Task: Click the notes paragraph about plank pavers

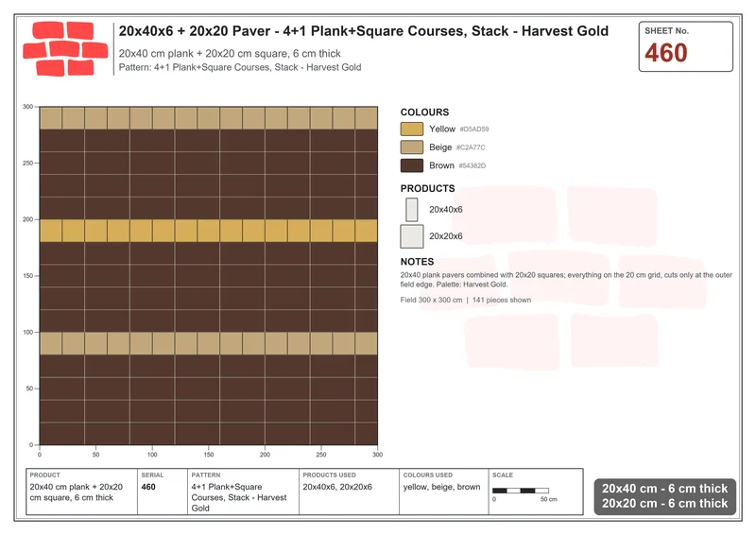Action: click(566, 280)
